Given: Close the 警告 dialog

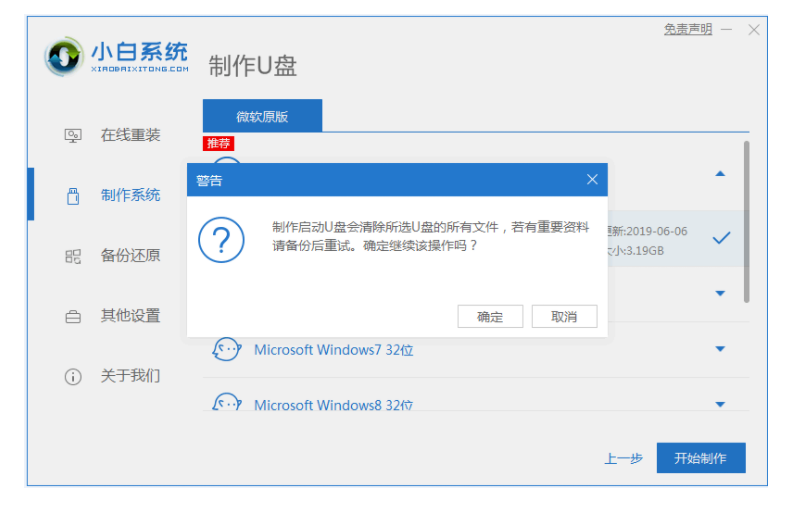Looking at the screenshot, I should coord(592,179).
